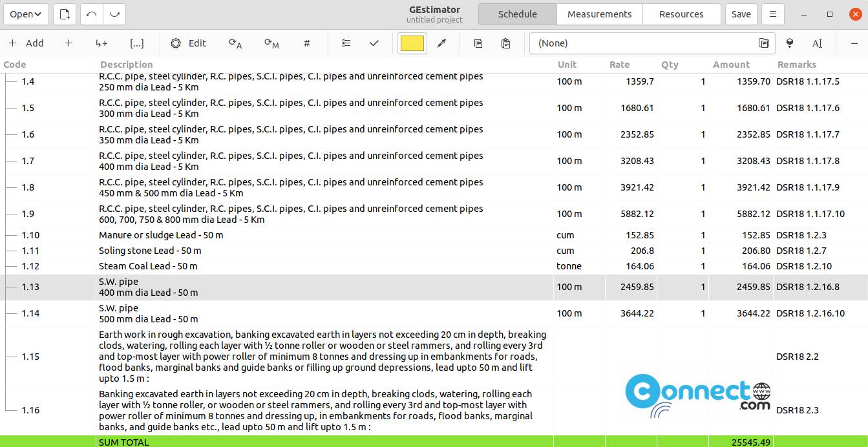Open the hamburger menu next to Save
This screenshot has height=447, width=868.
[x=772, y=14]
